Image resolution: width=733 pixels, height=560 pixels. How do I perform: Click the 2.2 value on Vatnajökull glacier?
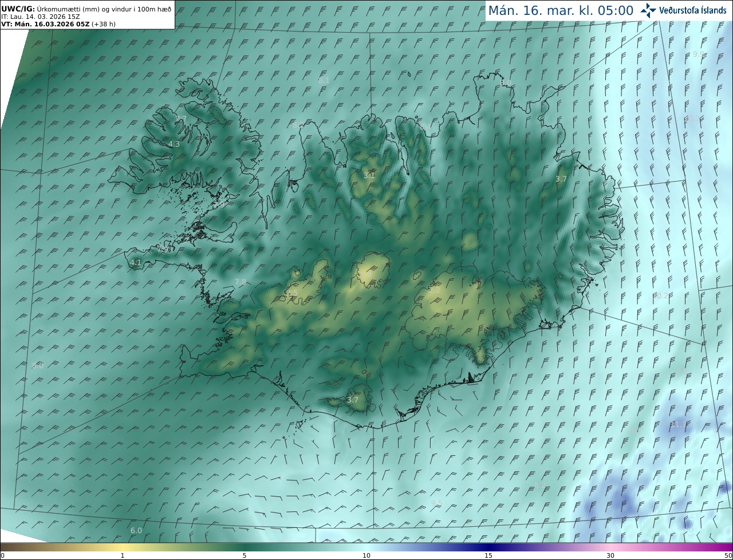[435, 290]
